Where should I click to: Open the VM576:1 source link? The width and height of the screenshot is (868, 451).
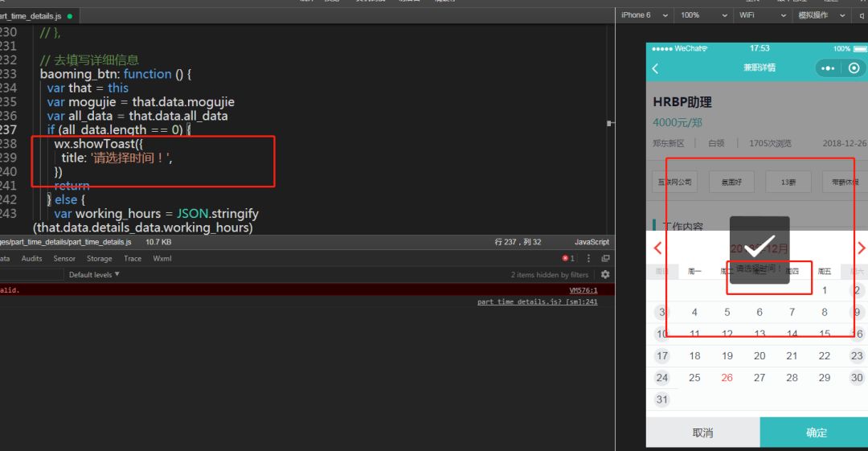(583, 290)
